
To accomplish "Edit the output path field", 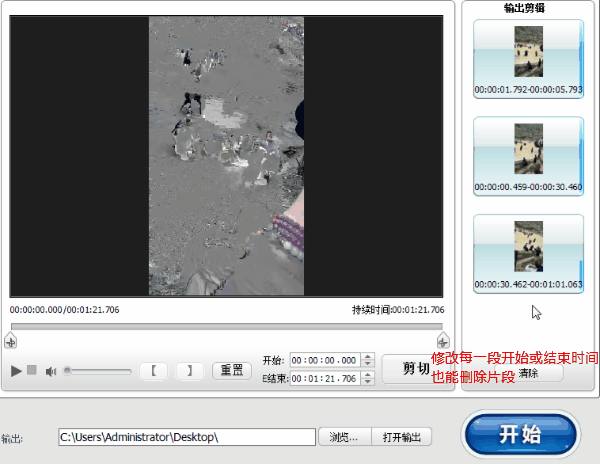I will (187, 437).
